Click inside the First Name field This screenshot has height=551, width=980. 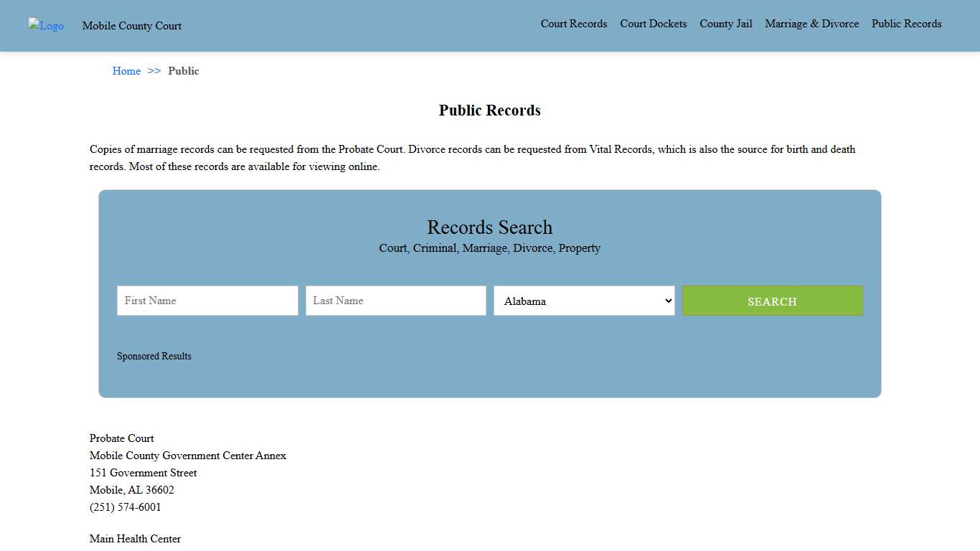click(207, 301)
